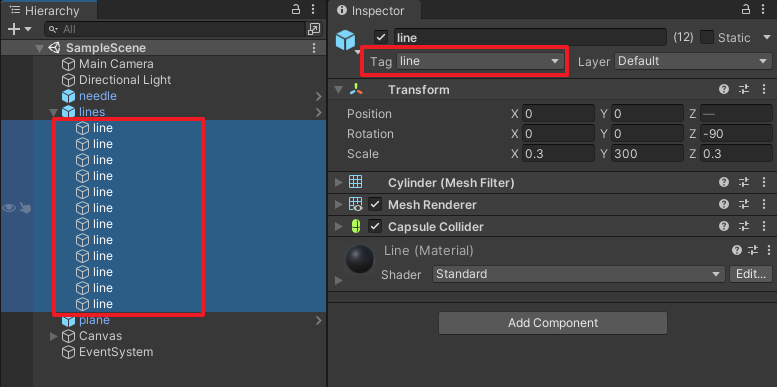This screenshot has height=387, width=777.
Task: Open Mesh Filter three-dot menu
Action: 764,183
